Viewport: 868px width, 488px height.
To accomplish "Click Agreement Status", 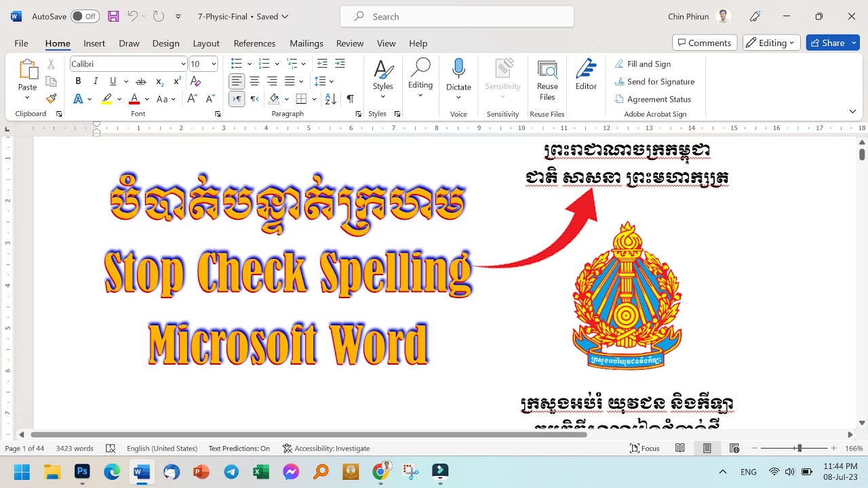I will (653, 99).
